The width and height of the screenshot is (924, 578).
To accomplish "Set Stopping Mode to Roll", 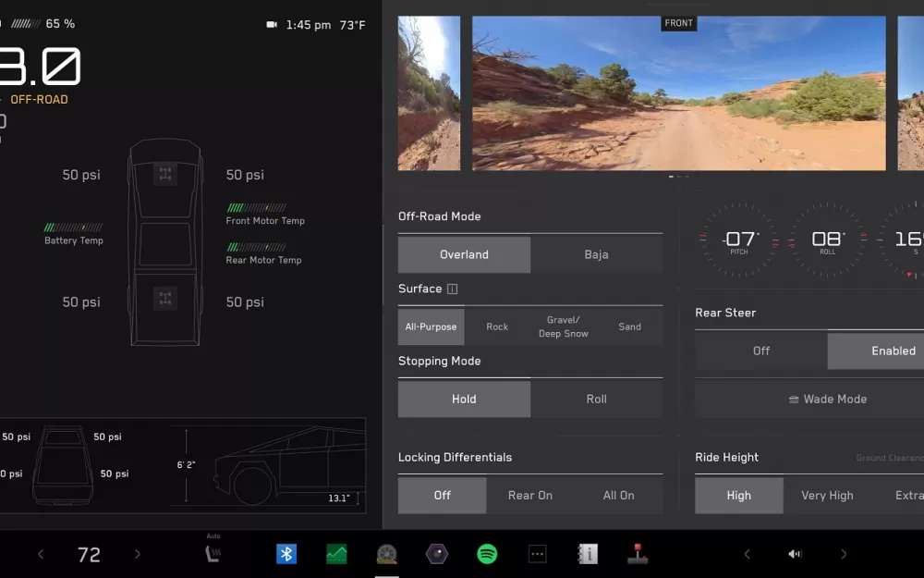I will 596,400.
